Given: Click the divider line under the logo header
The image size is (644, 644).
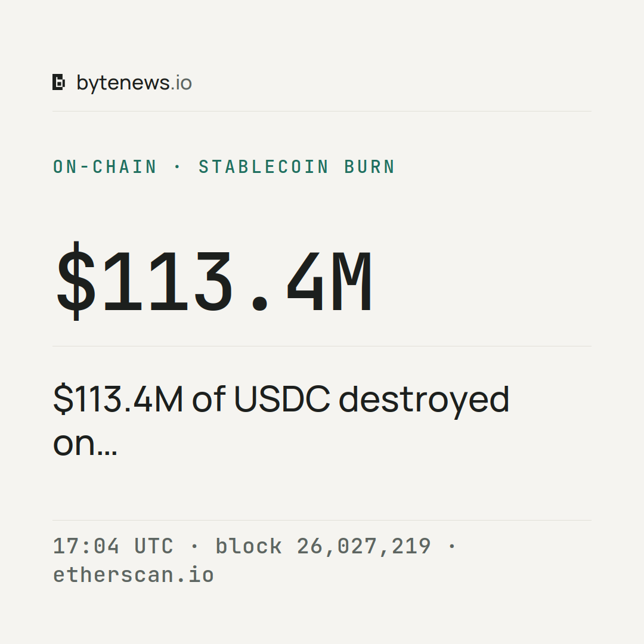Looking at the screenshot, I should pyautogui.click(x=322, y=111).
